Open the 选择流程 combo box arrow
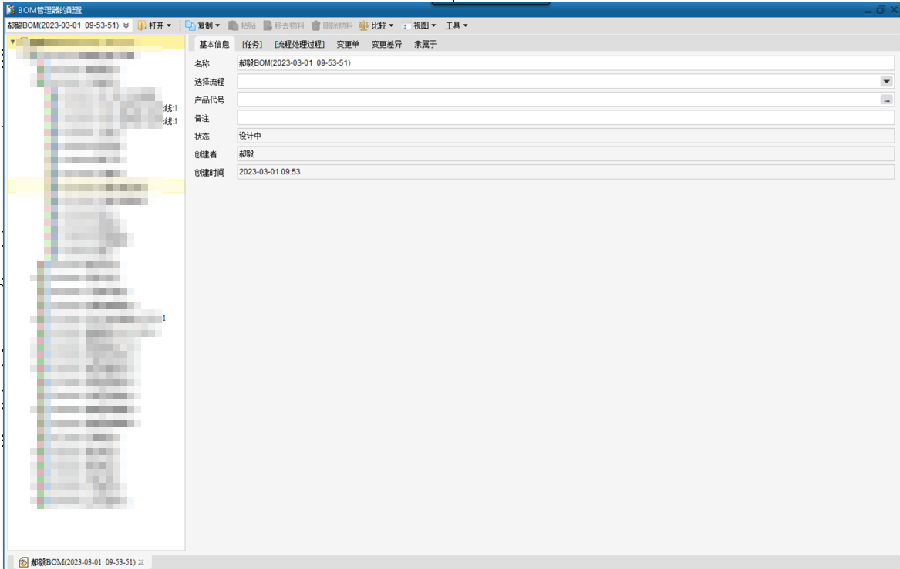 pyautogui.click(x=887, y=82)
